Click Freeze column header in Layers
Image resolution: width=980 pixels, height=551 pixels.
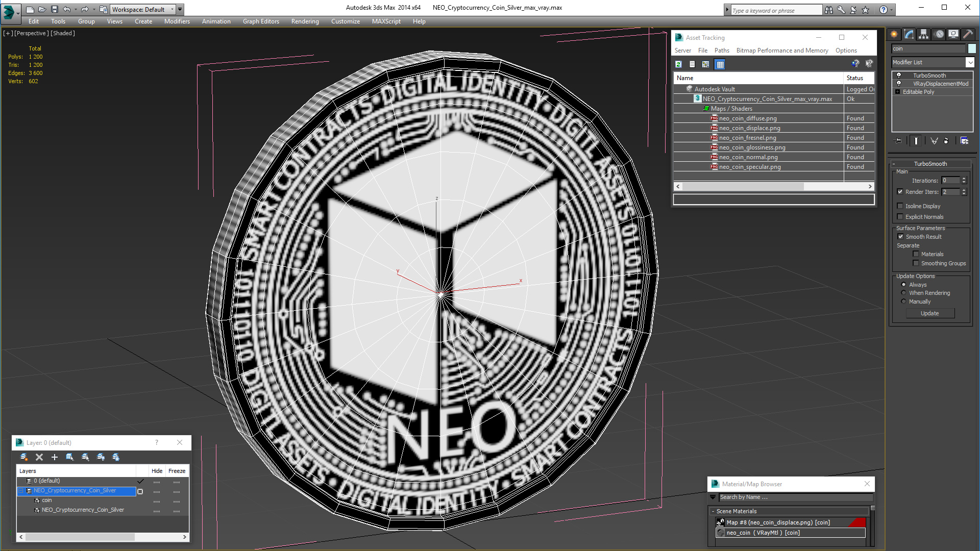click(177, 471)
